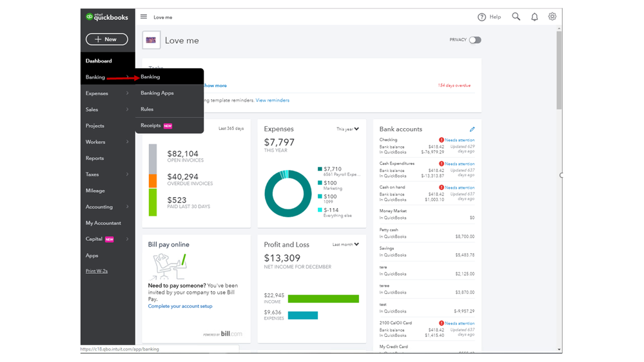Expand Taxes sidebar chevron
Viewport: 644px width, 362px height.
pyautogui.click(x=128, y=174)
